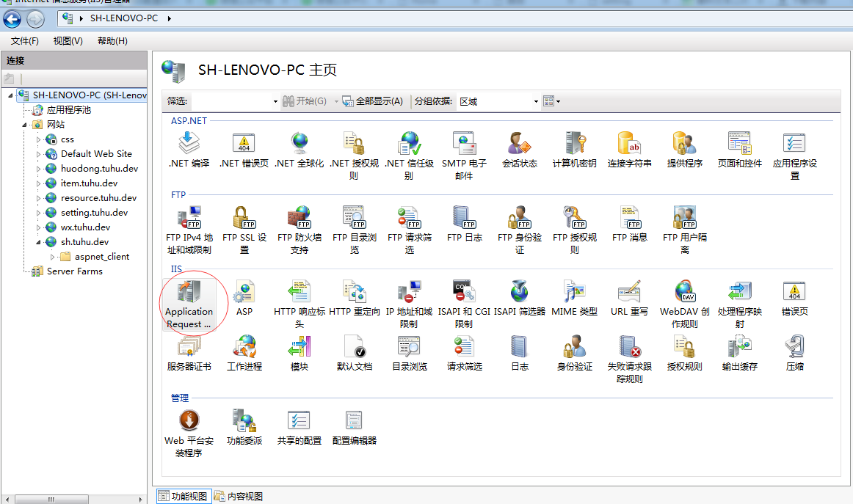Open WebDAV 创作规则 feature
Viewport: 853px width, 504px height.
click(684, 304)
